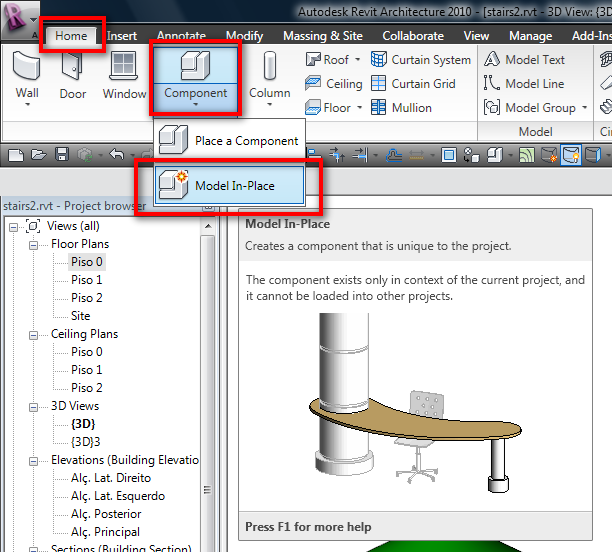This screenshot has width=612, height=552.
Task: Choose Model In-Place menu entry
Action: coord(230,185)
